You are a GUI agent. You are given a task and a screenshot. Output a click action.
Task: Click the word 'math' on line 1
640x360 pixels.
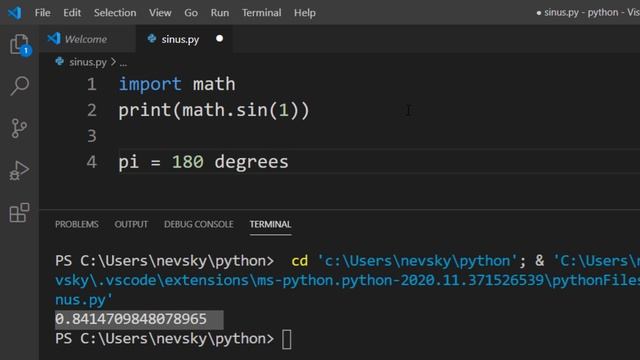[x=214, y=84]
